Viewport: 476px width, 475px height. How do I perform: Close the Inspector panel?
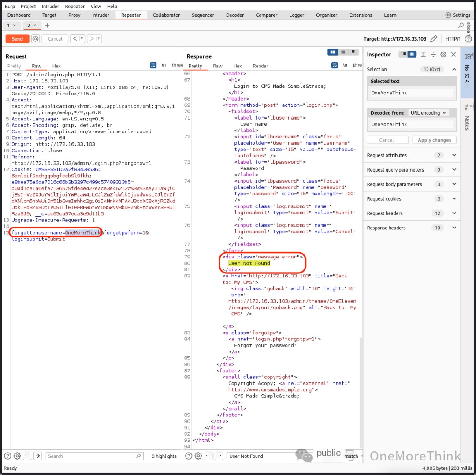click(x=454, y=54)
